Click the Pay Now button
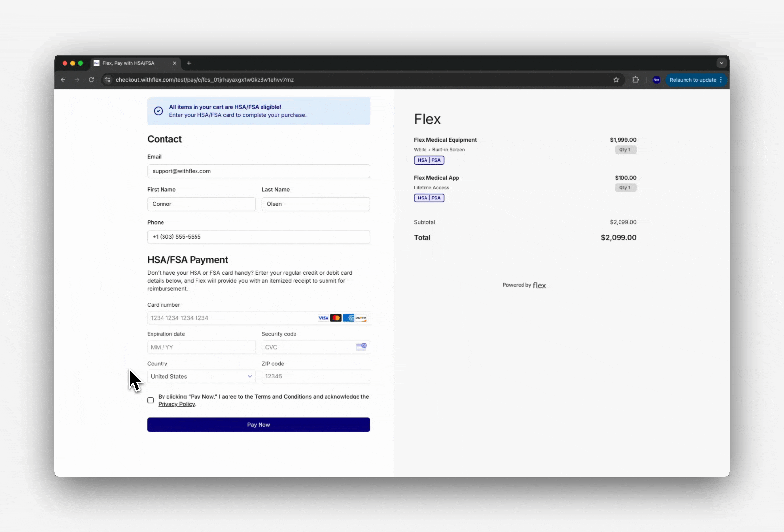The height and width of the screenshot is (532, 784). pyautogui.click(x=259, y=425)
